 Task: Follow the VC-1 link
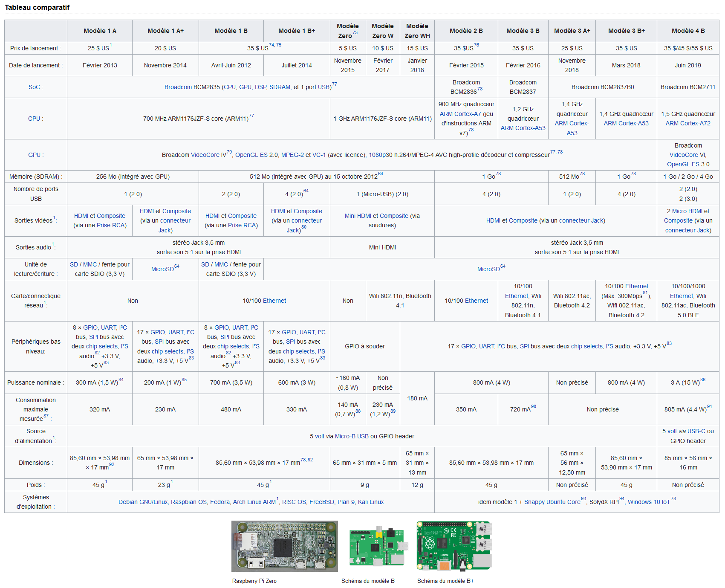[x=319, y=155]
